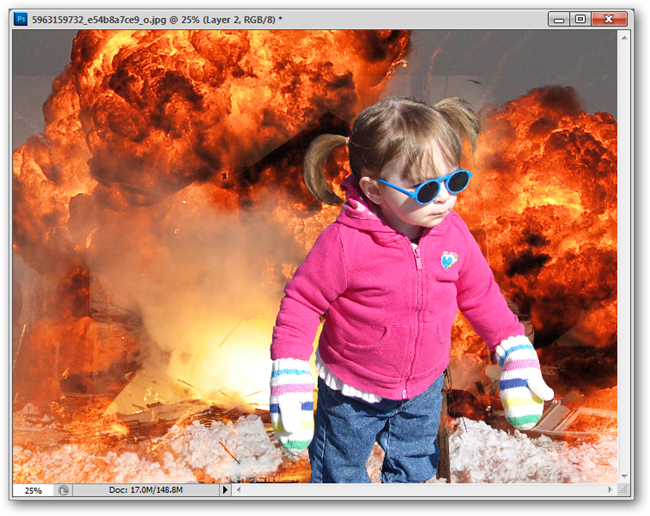Click the vertical scrollbar up arrow

pos(624,38)
